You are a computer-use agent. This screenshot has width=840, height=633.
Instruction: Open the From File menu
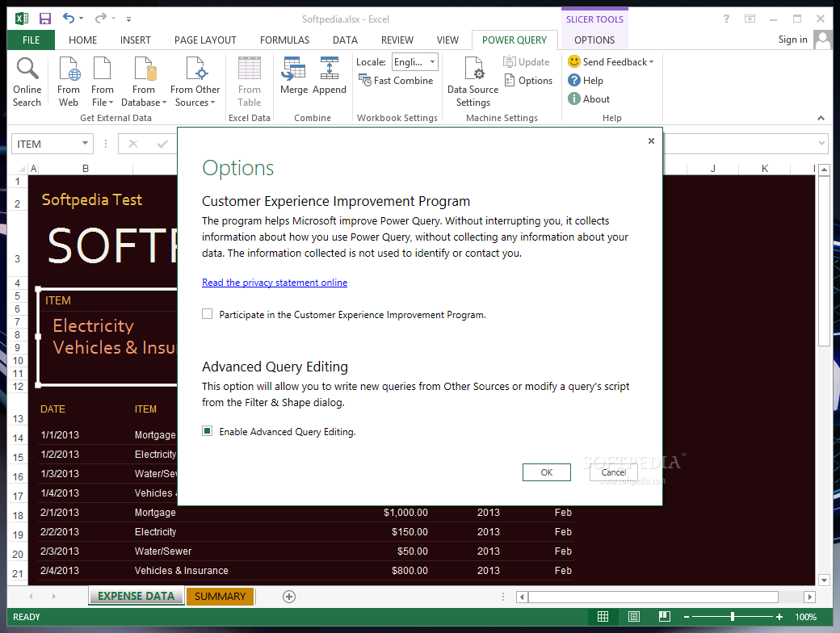[102, 82]
